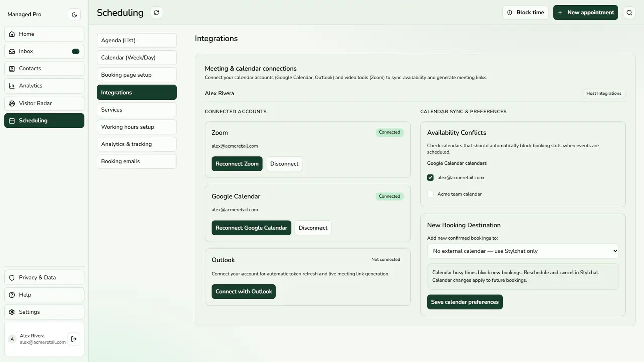Disconnect the Zoom account

[284, 164]
